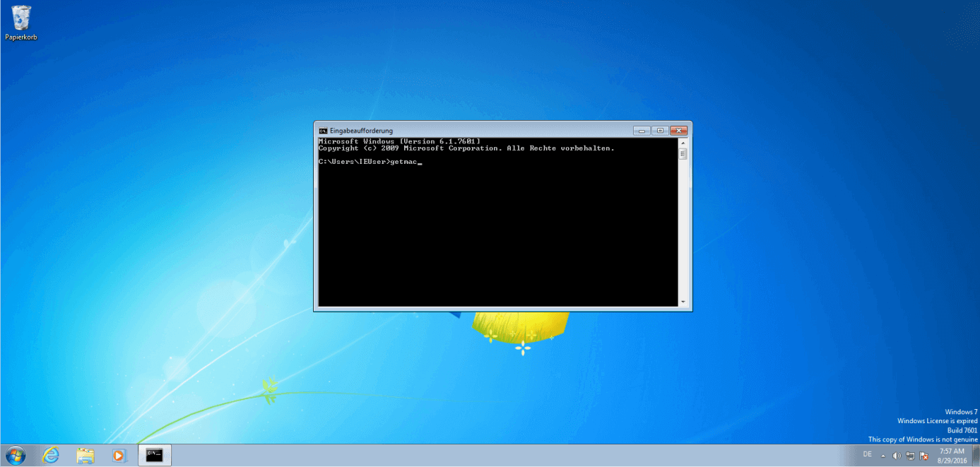Screen dimensions: 980x467
Task: Open the DE language input indicator
Action: pyautogui.click(x=867, y=454)
